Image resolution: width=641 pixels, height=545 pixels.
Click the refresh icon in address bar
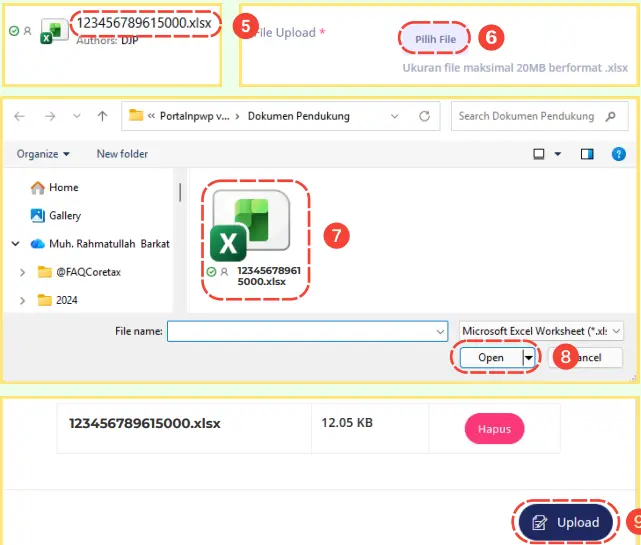(424, 116)
